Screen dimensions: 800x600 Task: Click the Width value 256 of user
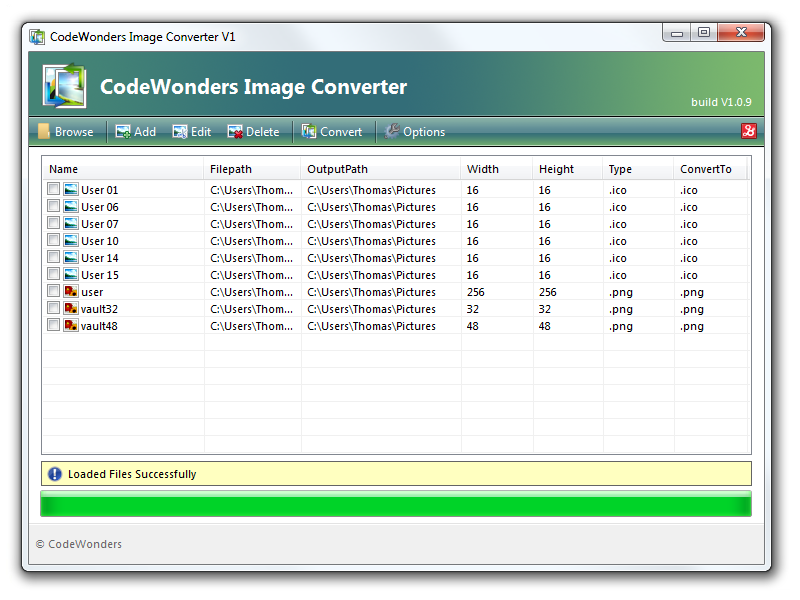coord(476,292)
